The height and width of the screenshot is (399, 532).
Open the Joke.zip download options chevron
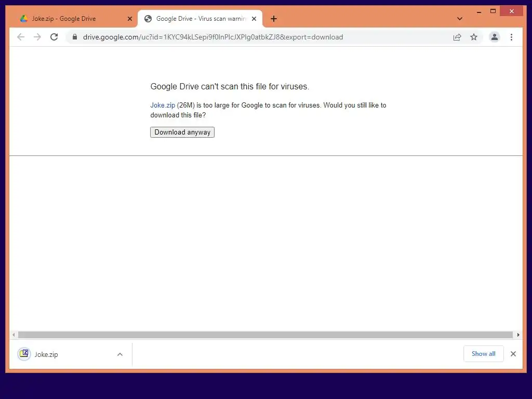(x=120, y=354)
